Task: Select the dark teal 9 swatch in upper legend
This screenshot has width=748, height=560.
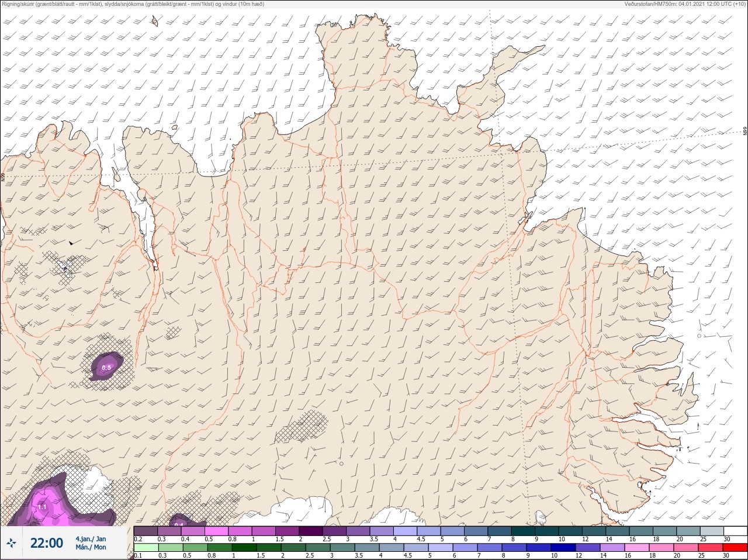Action: point(547,531)
